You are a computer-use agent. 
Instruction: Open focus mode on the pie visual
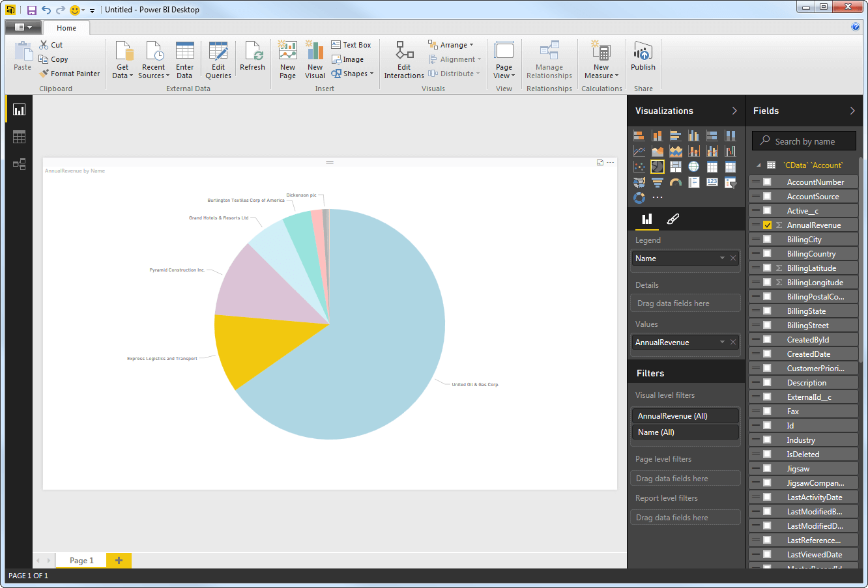(600, 162)
